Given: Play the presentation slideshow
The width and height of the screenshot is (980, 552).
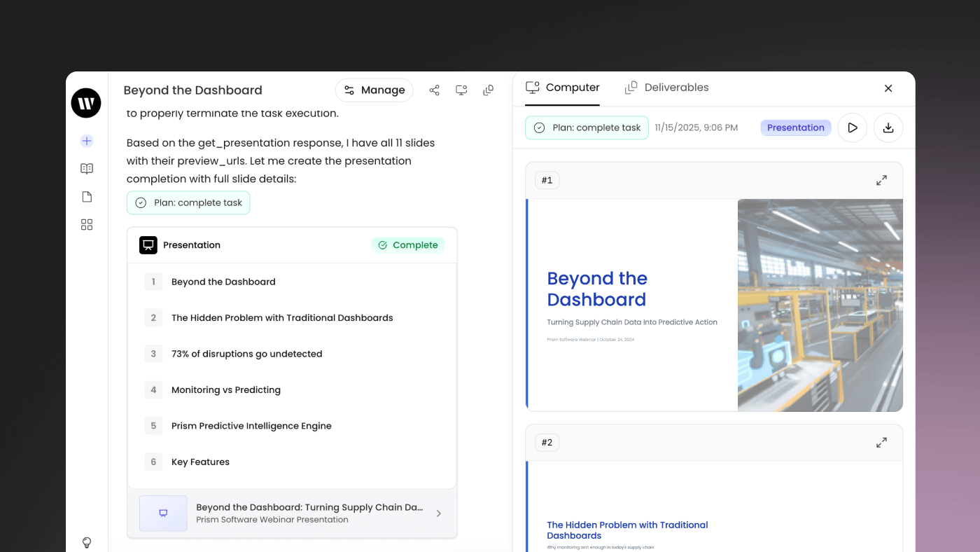Looking at the screenshot, I should (853, 128).
